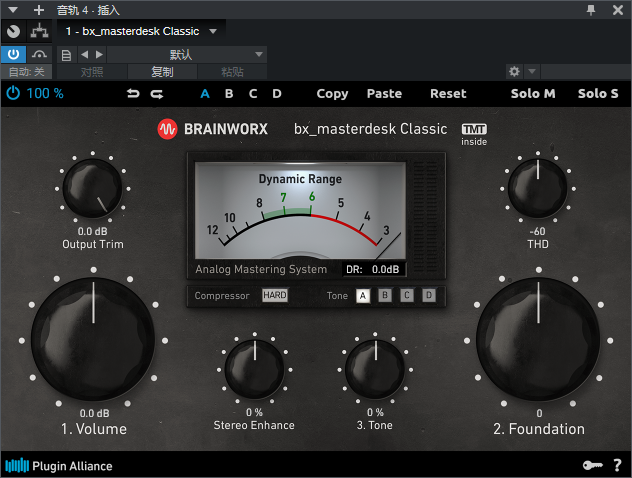Click the 对照 compare button

coord(92,72)
